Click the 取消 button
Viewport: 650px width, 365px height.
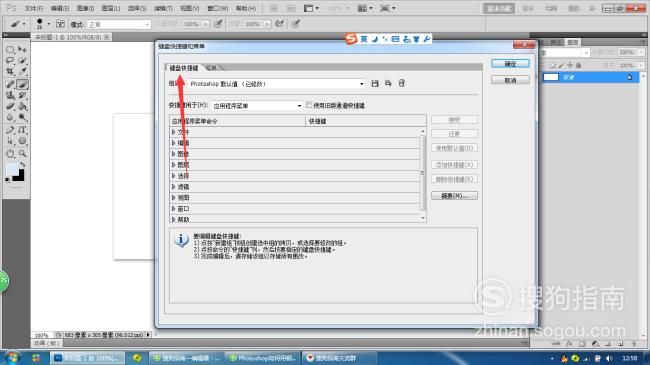tap(510, 80)
